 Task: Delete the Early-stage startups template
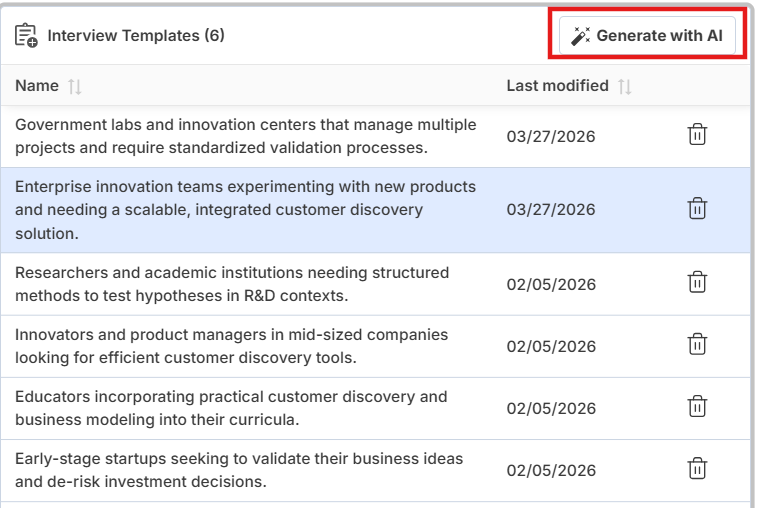coord(698,469)
